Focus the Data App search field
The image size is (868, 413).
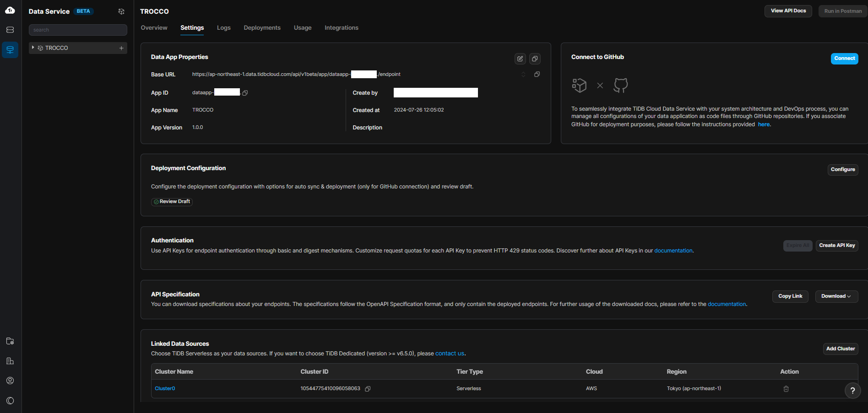point(78,30)
